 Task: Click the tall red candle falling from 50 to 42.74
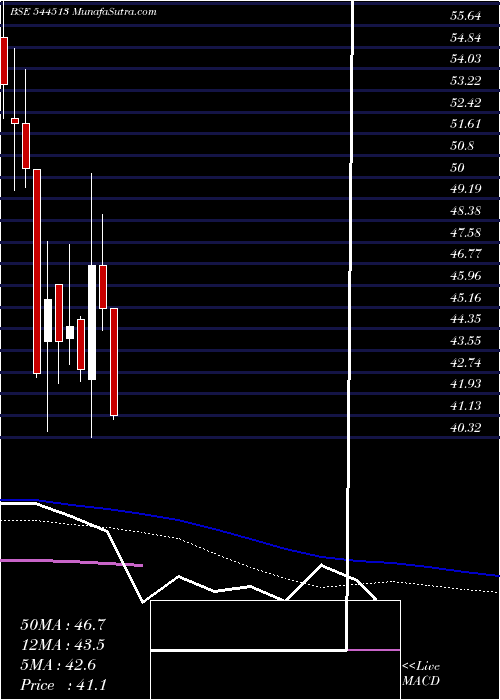[37, 271]
